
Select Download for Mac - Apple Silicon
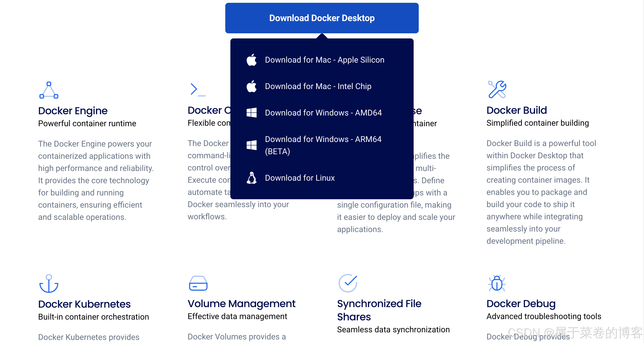[325, 60]
